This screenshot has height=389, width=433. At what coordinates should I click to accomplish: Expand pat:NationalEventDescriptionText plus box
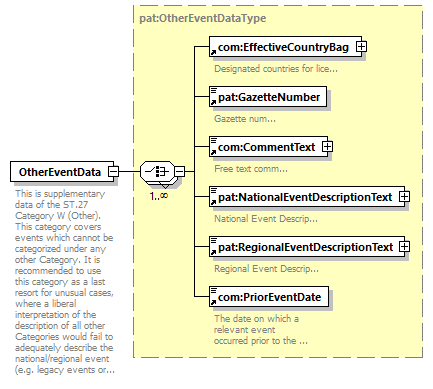(x=404, y=197)
